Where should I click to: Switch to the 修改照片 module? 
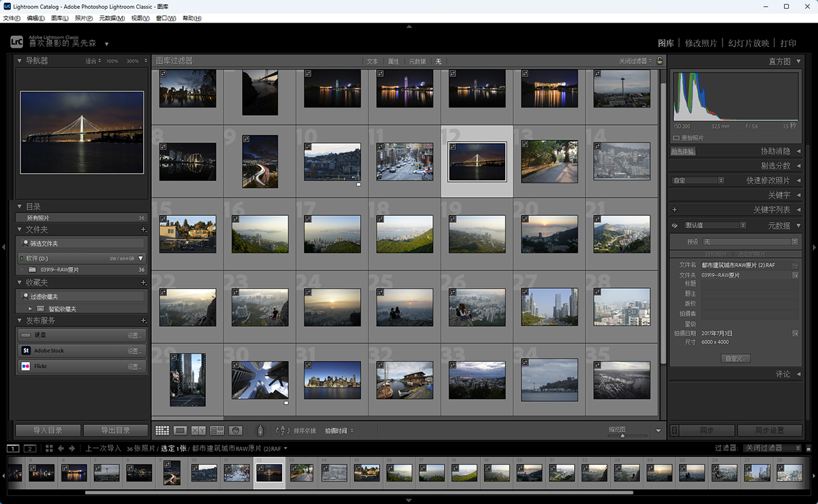coord(701,43)
